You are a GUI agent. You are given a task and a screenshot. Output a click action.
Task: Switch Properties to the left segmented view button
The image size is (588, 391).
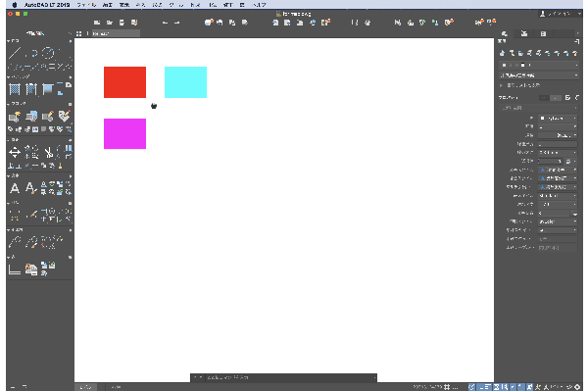[x=544, y=97]
